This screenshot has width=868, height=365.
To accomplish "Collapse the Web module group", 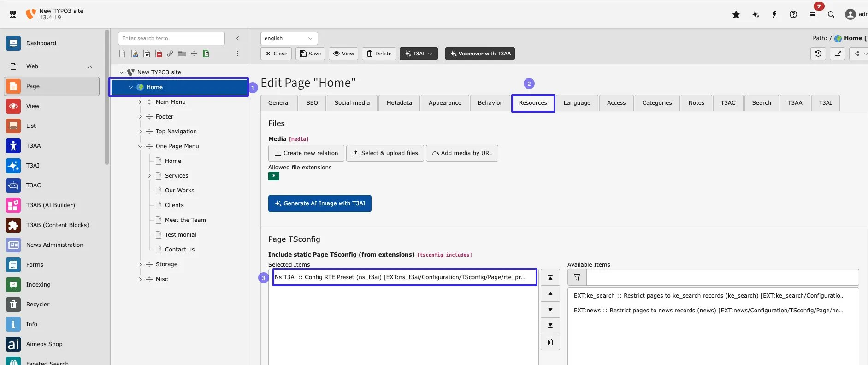I will [x=90, y=66].
